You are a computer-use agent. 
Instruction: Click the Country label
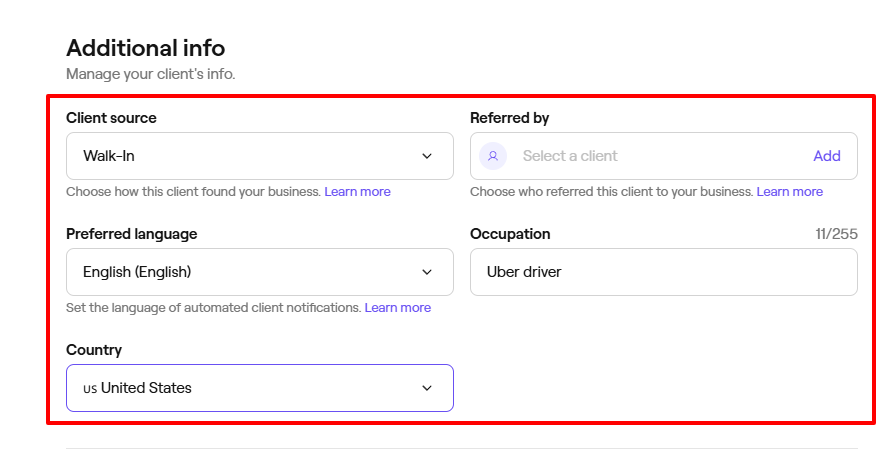[x=94, y=350]
